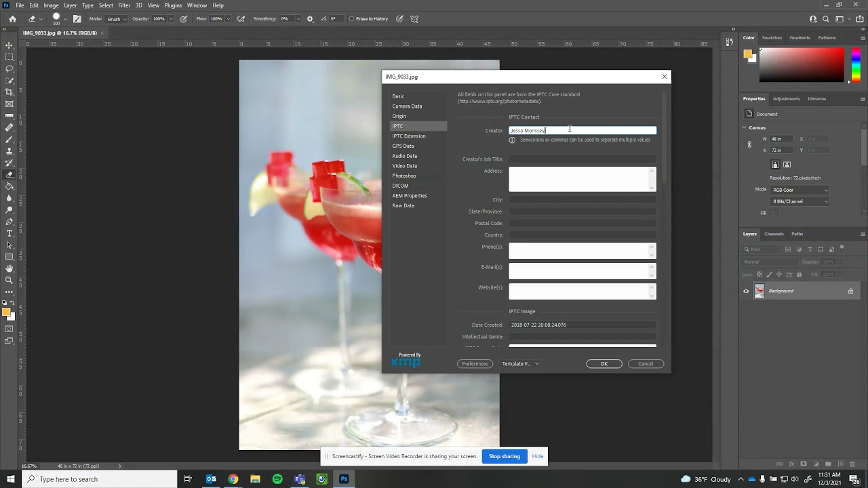Select the Lasso tool
Image resolution: width=868 pixels, height=488 pixels.
[9, 68]
